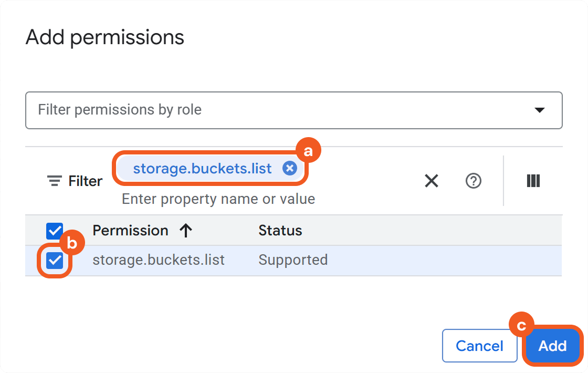Clear all filters with the X icon
This screenshot has width=588, height=373.
click(x=432, y=181)
